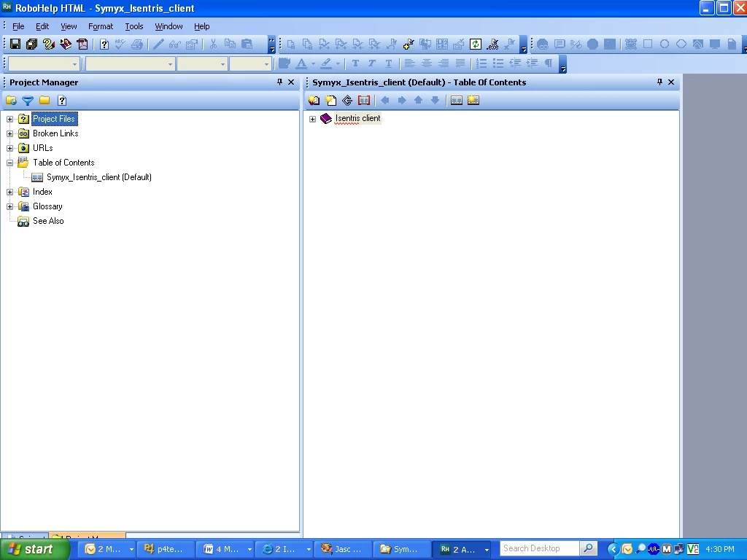This screenshot has width=747, height=560.
Task: Click the question mark page icon in Project Manager
Action: [x=62, y=101]
